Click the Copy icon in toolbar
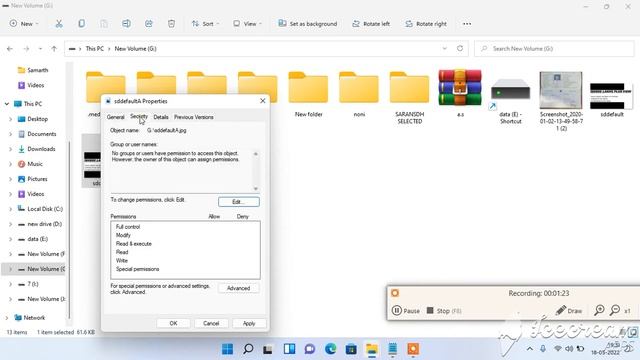 click(82, 24)
